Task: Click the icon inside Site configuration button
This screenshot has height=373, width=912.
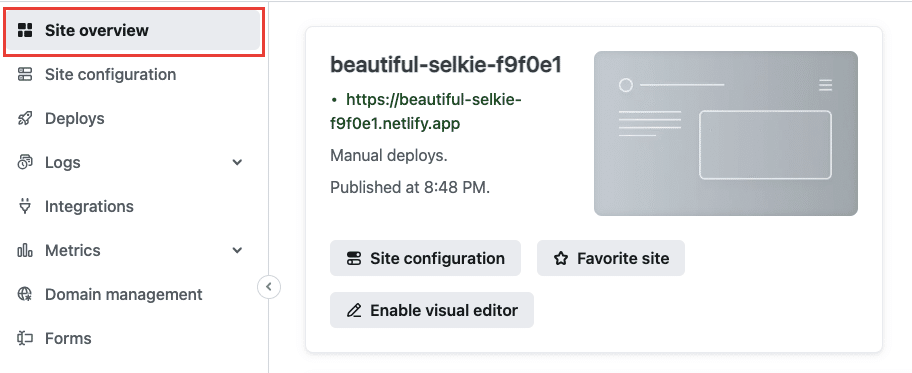Action: 354,258
